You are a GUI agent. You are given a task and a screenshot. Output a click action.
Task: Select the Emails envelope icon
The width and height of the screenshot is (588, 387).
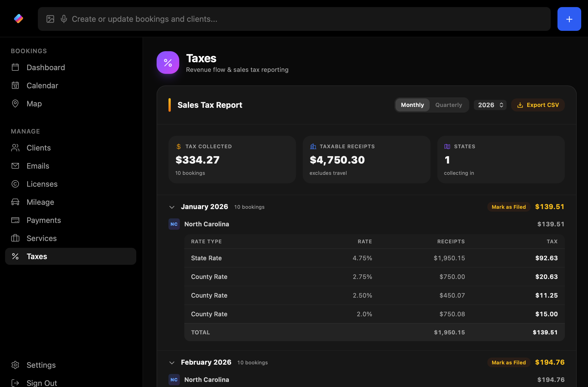16,166
